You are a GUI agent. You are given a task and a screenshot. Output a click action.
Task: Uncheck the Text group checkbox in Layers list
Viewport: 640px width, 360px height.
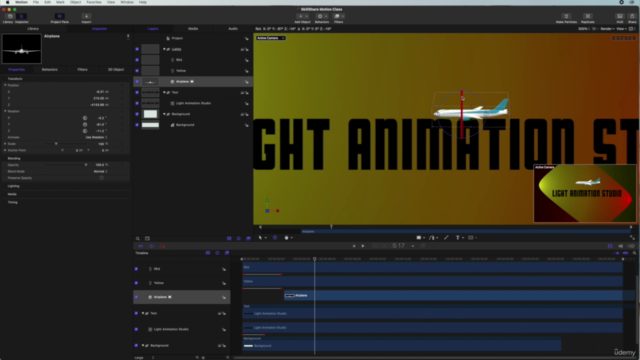coord(137,92)
